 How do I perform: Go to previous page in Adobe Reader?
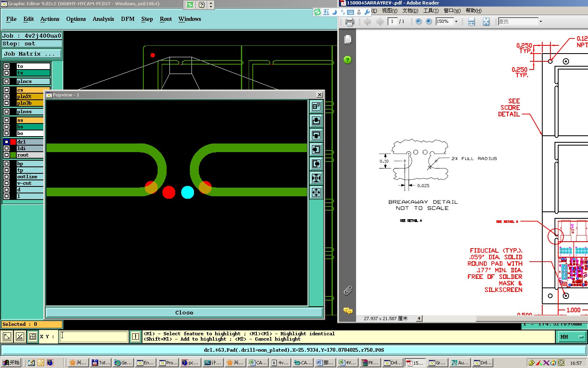[367, 22]
